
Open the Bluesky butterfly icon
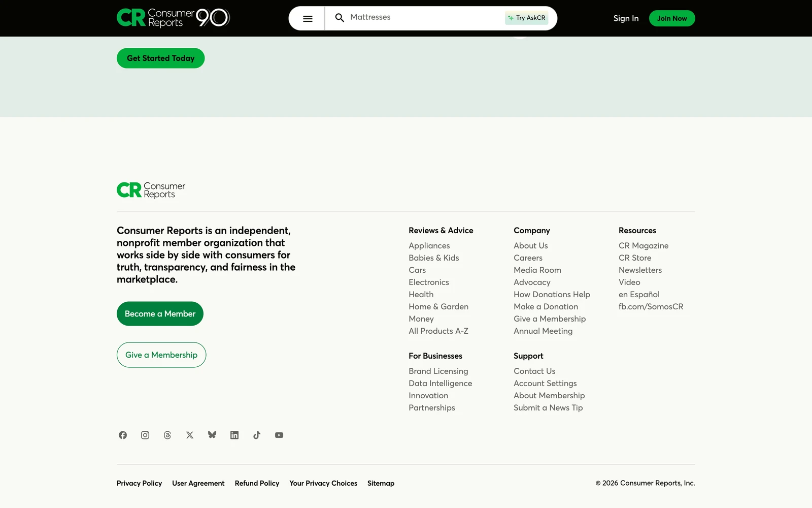(x=212, y=435)
